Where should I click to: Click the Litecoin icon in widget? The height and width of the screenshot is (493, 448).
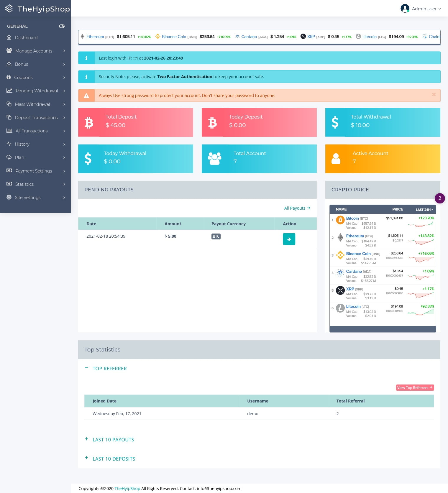(340, 308)
